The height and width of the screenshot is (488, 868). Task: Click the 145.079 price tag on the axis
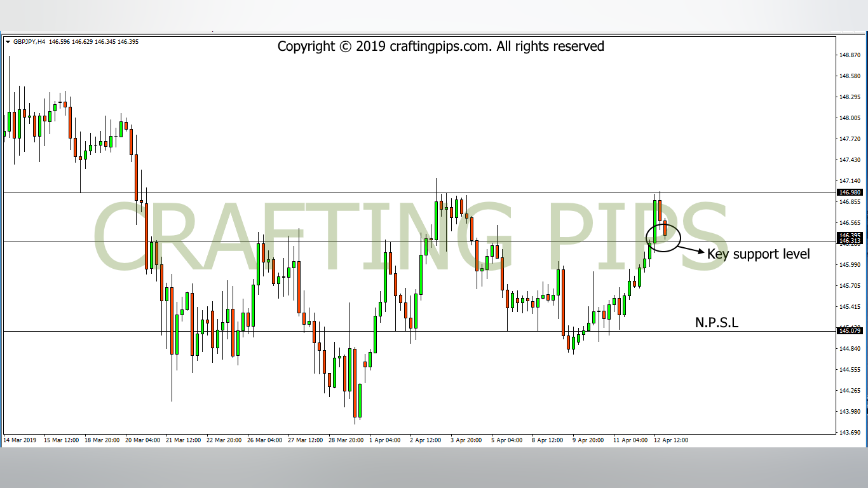pyautogui.click(x=850, y=331)
